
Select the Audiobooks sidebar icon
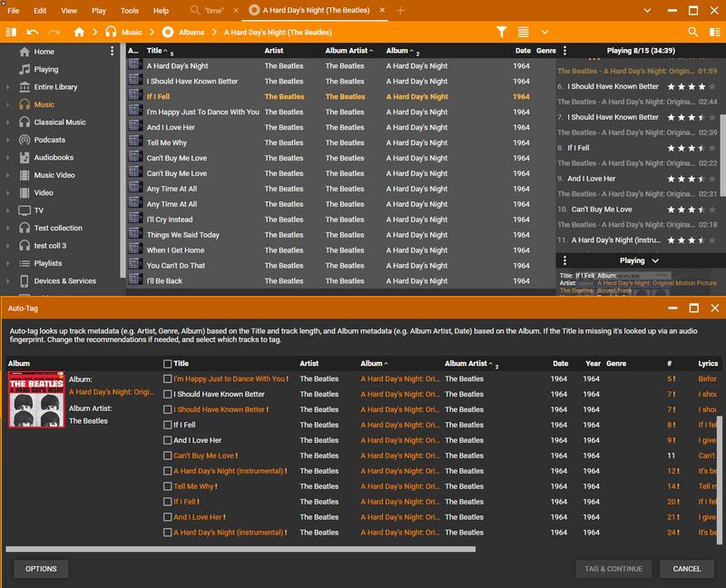25,158
